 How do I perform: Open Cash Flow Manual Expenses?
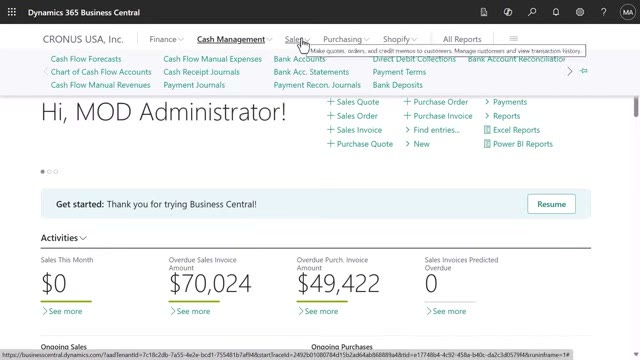213,59
